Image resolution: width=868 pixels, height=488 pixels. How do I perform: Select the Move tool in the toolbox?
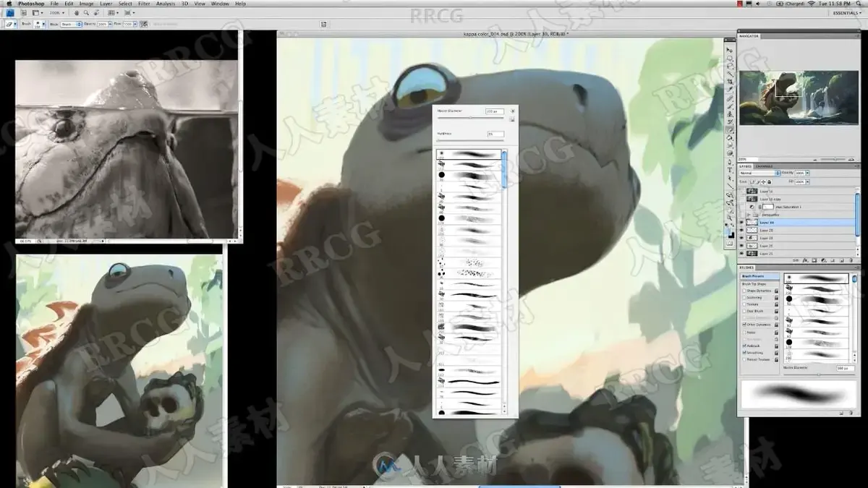(x=730, y=49)
